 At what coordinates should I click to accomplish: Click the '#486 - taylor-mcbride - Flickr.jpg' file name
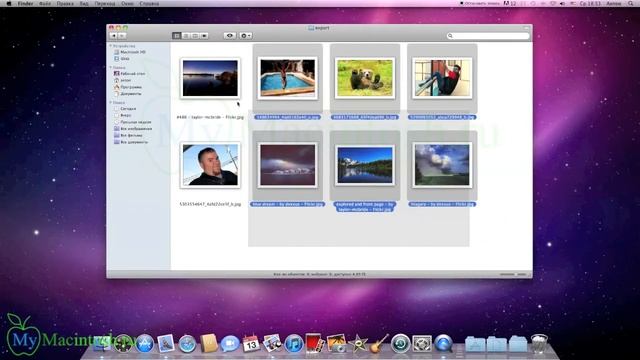(210, 117)
